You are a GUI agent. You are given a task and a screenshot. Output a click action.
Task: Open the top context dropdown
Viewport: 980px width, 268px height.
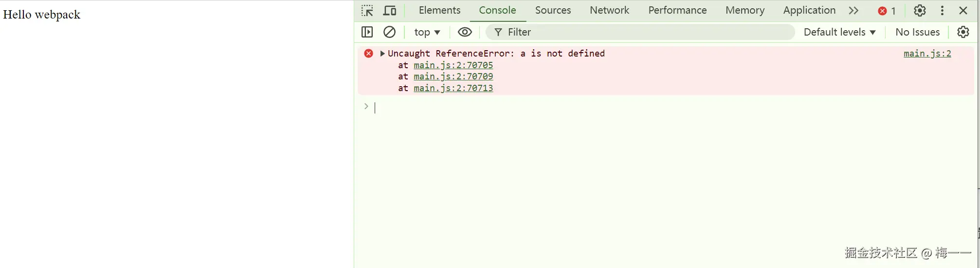pyautogui.click(x=427, y=32)
